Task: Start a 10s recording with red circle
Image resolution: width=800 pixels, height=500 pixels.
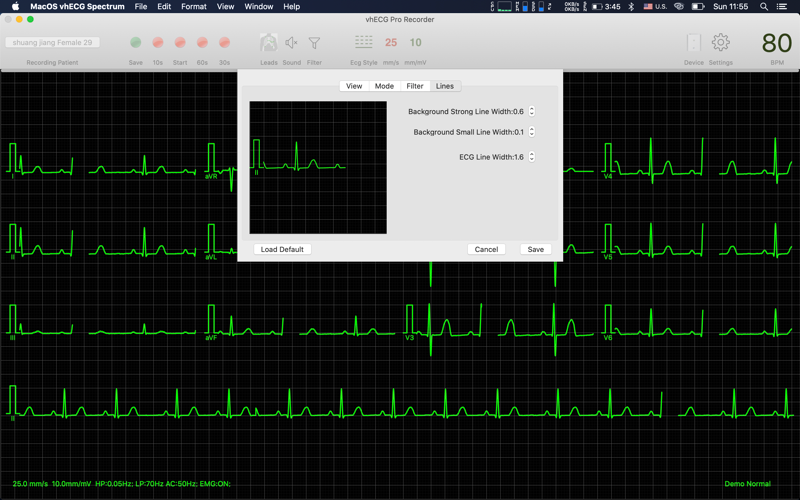Action: click(x=158, y=43)
